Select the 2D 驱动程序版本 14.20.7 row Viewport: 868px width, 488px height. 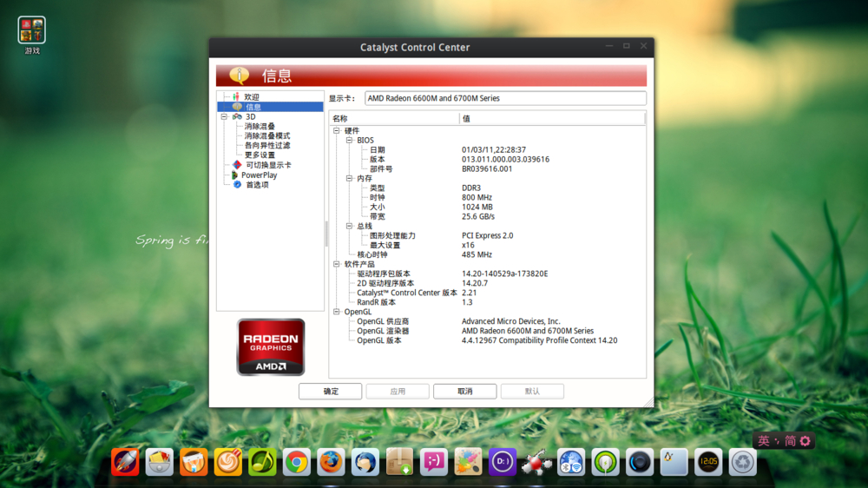tap(487, 283)
